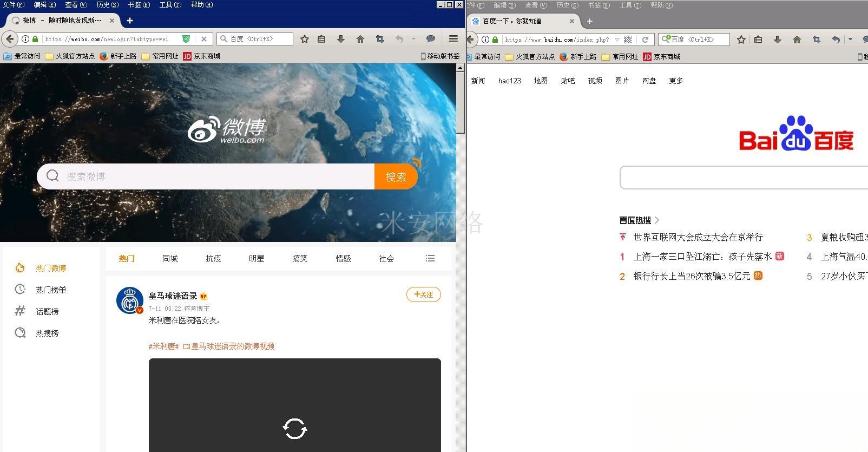This screenshot has height=452, width=868.
Task: Click the undo arrow in the Baidu toolbar
Action: point(836,40)
